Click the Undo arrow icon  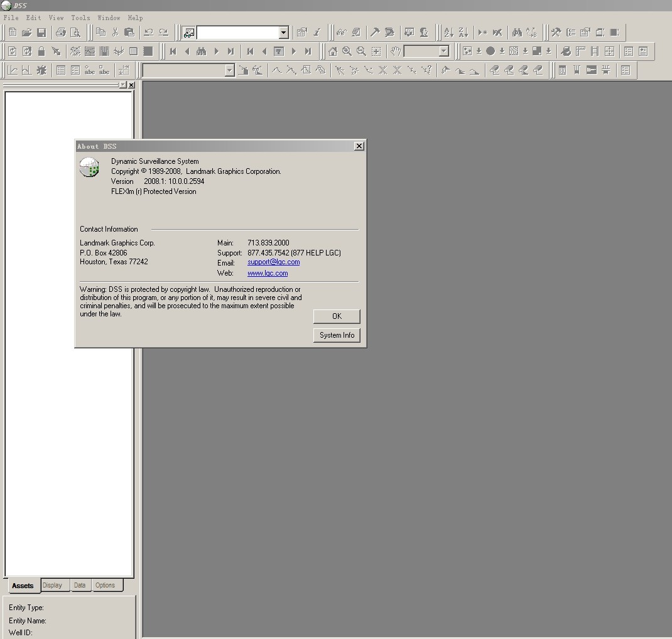[x=149, y=33]
